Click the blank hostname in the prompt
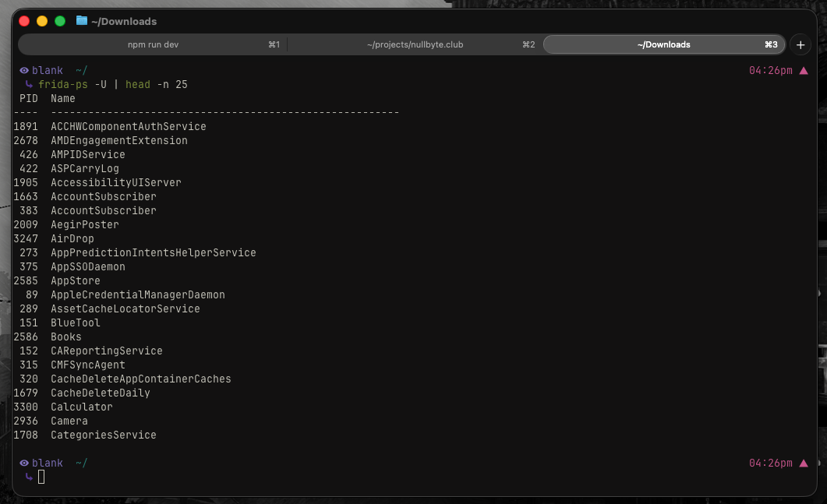 (x=48, y=70)
